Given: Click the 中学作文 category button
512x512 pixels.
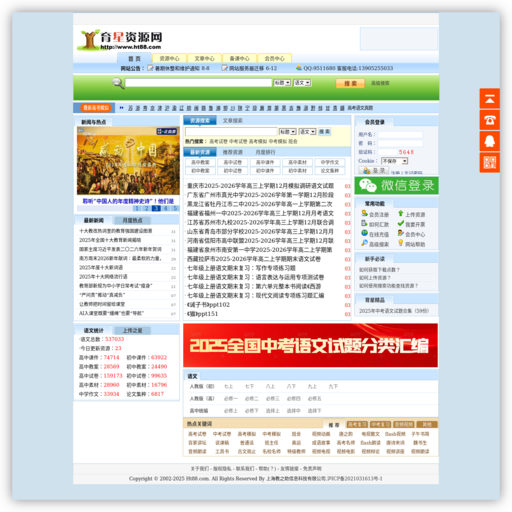Looking at the screenshot, I should coord(330,162).
